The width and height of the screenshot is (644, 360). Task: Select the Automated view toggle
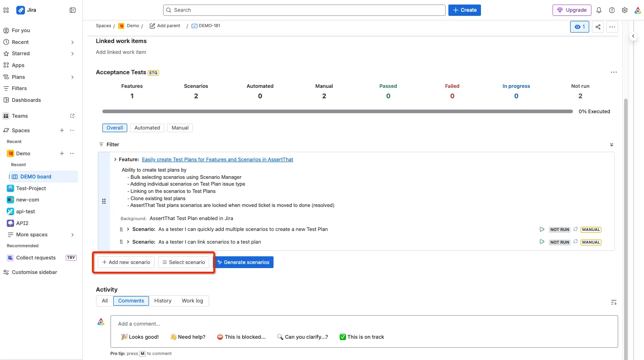147,128
